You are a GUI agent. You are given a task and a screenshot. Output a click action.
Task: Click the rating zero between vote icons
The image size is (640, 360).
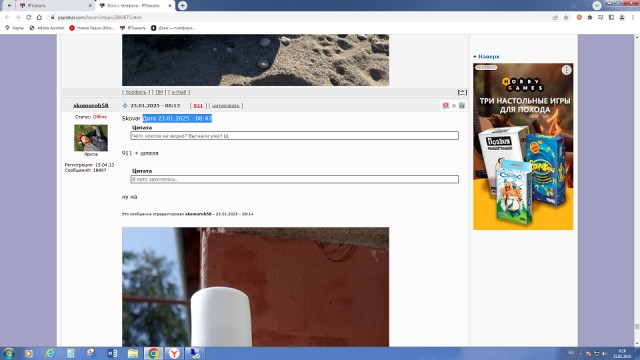pos(454,106)
